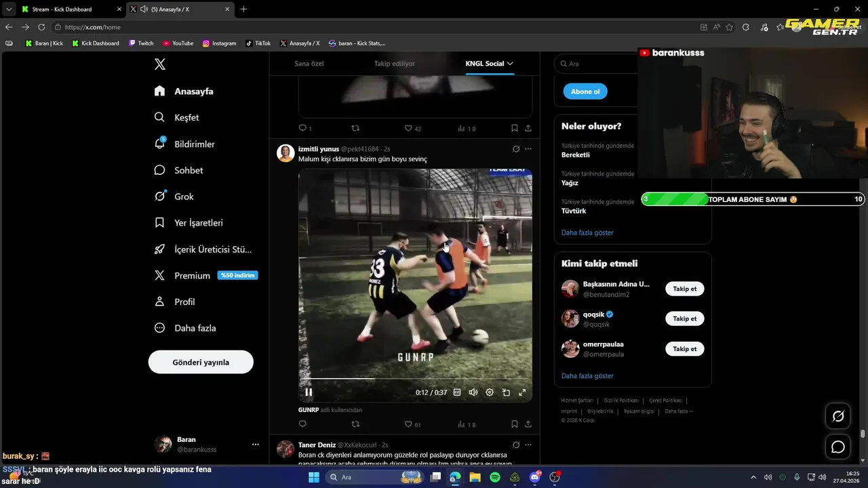Screen dimensions: 868x488
Task: Expand system tray hidden icons chevron
Action: click(x=753, y=477)
